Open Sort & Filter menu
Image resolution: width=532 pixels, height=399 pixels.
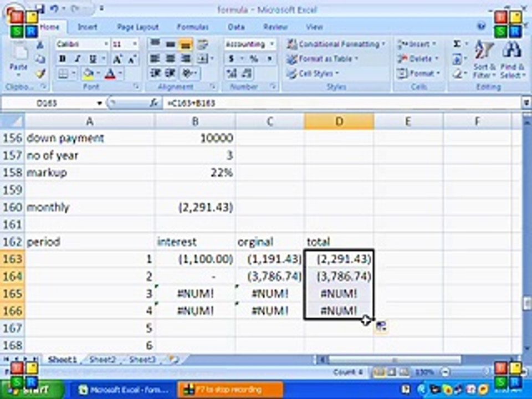pos(484,59)
